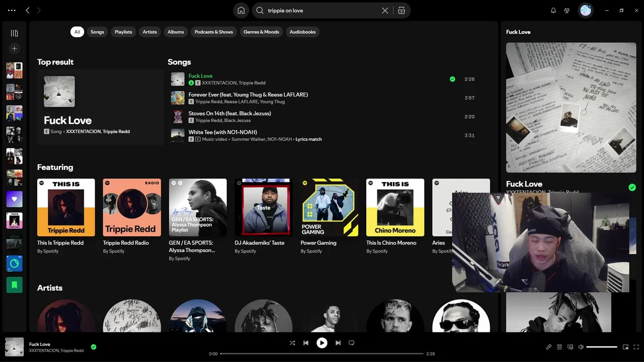Viewport: 644px width, 362px height.
Task: Filter results by Songs
Action: (x=97, y=32)
